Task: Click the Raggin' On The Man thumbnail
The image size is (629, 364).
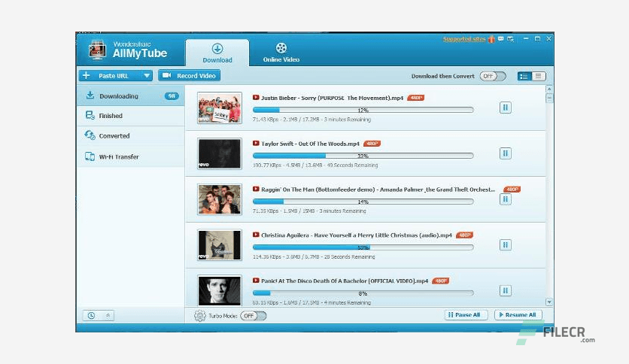Action: pos(220,199)
